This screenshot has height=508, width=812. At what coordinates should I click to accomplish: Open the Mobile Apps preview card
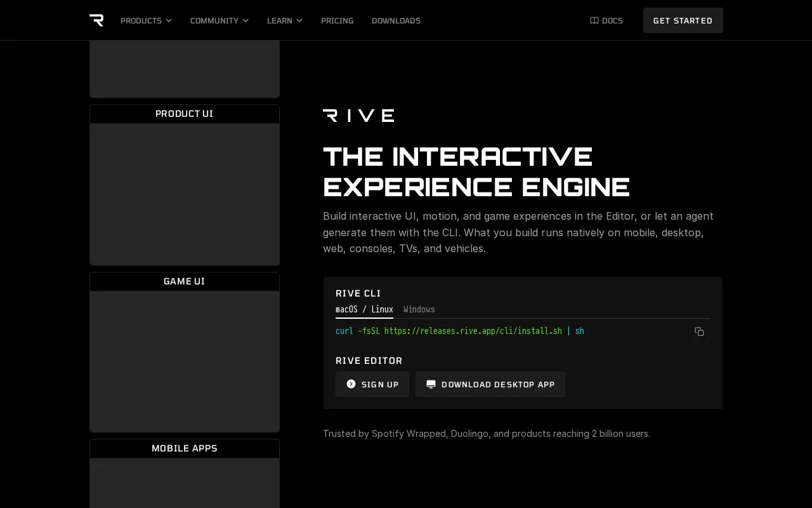[185, 474]
